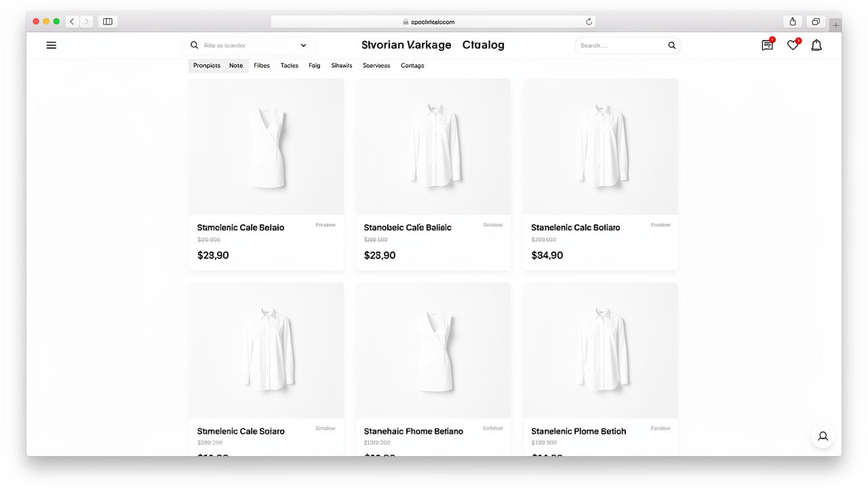Click the Stmolenic Cale Belaio title
Viewport: 868px width, 488px height.
[241, 228]
